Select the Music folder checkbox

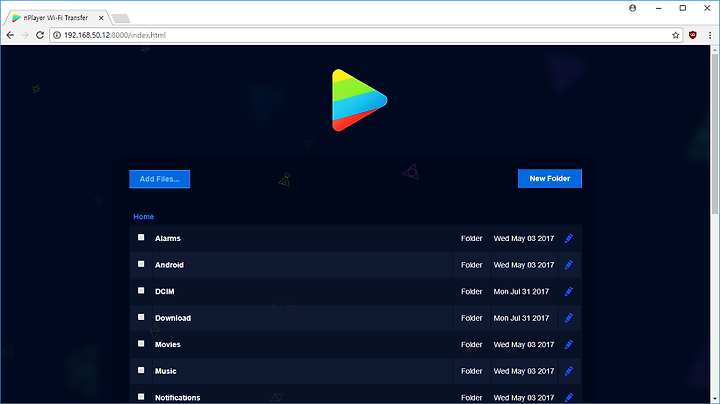coord(141,370)
